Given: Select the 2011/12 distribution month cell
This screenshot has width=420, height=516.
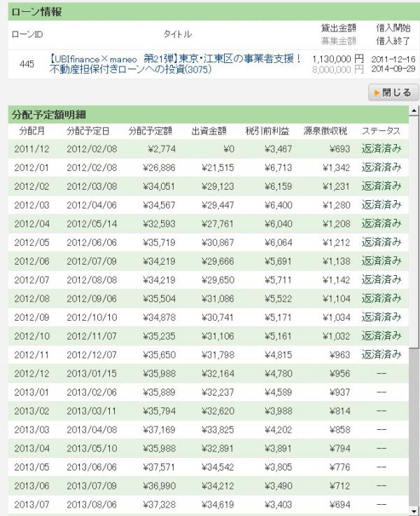Looking at the screenshot, I should pos(31,149).
